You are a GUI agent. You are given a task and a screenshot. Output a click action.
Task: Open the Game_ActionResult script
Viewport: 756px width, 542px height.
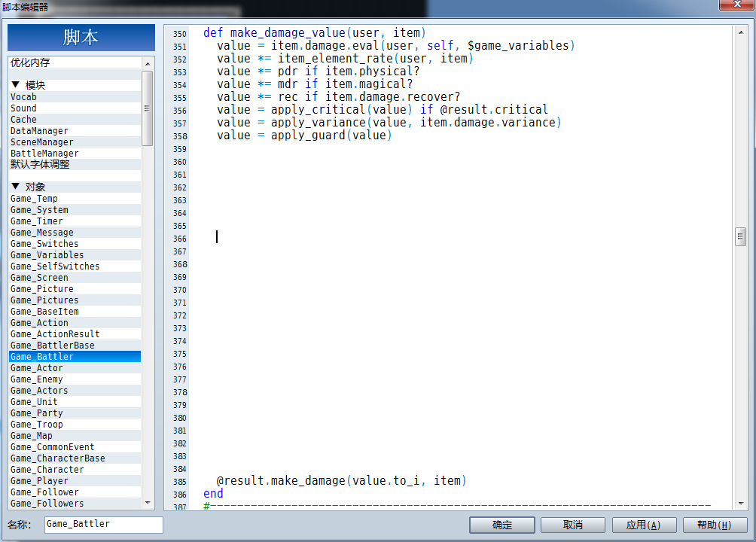[x=75, y=334]
